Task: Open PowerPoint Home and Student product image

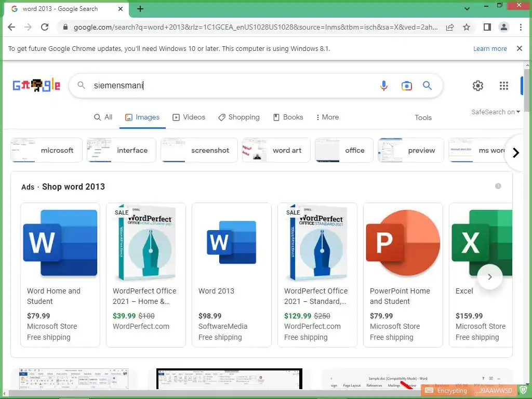Action: tap(403, 242)
